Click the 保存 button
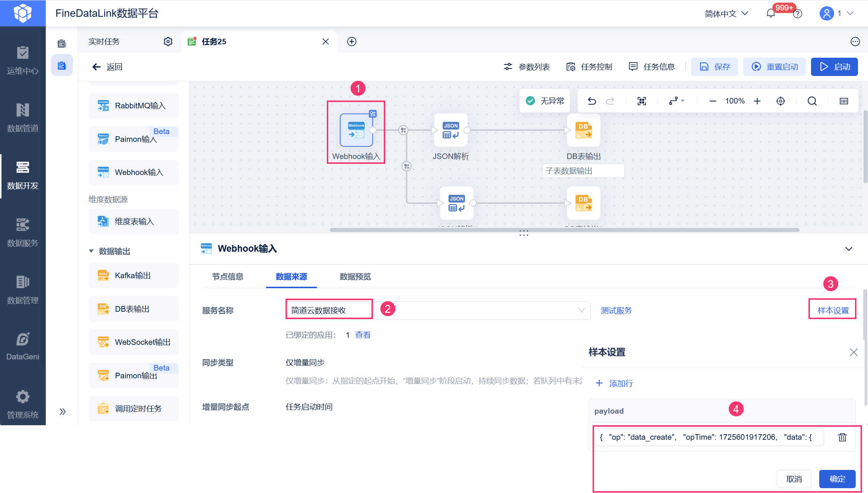The image size is (868, 493). pyautogui.click(x=715, y=67)
